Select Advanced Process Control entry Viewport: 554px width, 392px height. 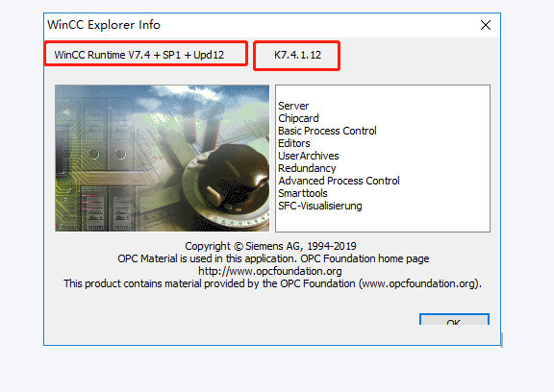(339, 181)
